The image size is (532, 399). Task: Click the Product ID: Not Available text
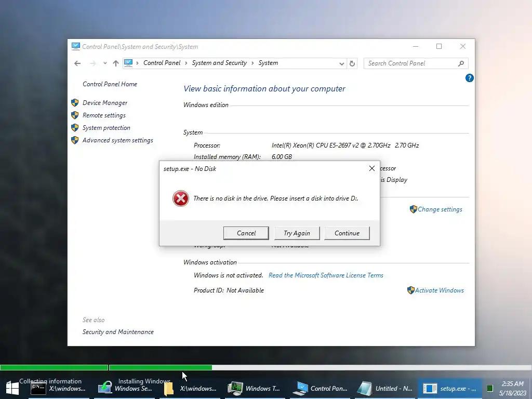click(x=229, y=290)
